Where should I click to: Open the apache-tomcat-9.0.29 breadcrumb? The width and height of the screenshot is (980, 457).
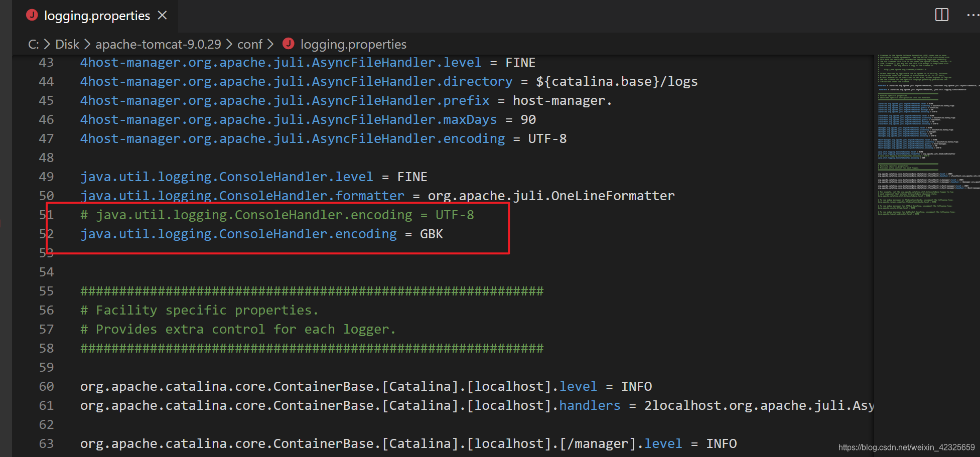click(x=158, y=44)
